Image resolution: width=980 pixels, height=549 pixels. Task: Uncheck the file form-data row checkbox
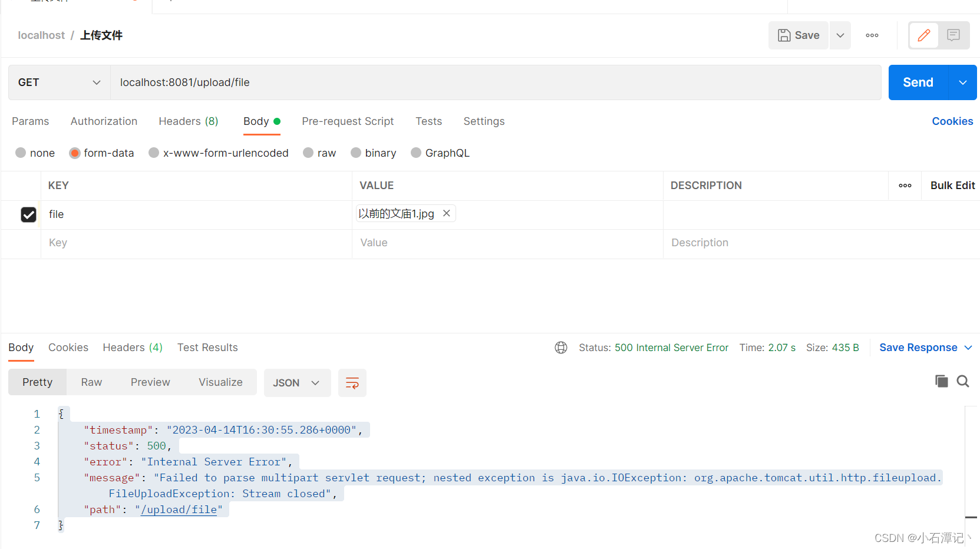pos(28,214)
